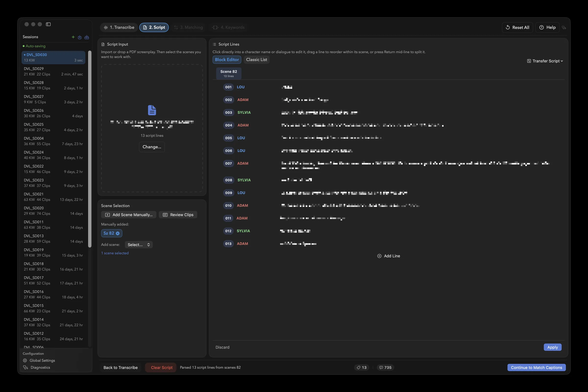
Task: Open the Transfer Script dropdown
Action: coord(545,61)
